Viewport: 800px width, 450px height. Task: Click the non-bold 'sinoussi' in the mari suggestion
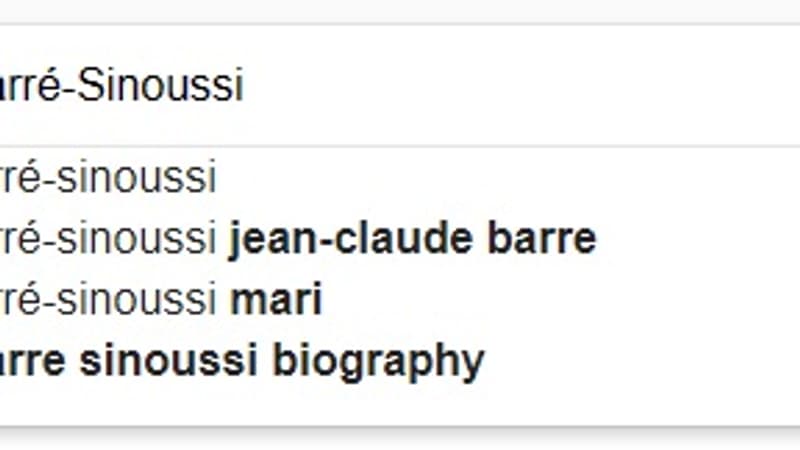tap(137, 299)
